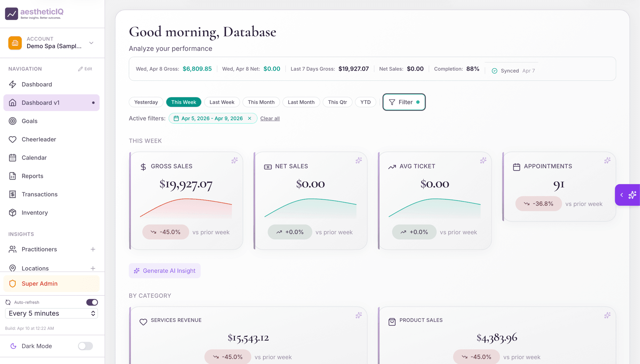Screen dimensions: 640x364
Task: Click the $15,543.12 Services Revenue value
Action: 248,338
